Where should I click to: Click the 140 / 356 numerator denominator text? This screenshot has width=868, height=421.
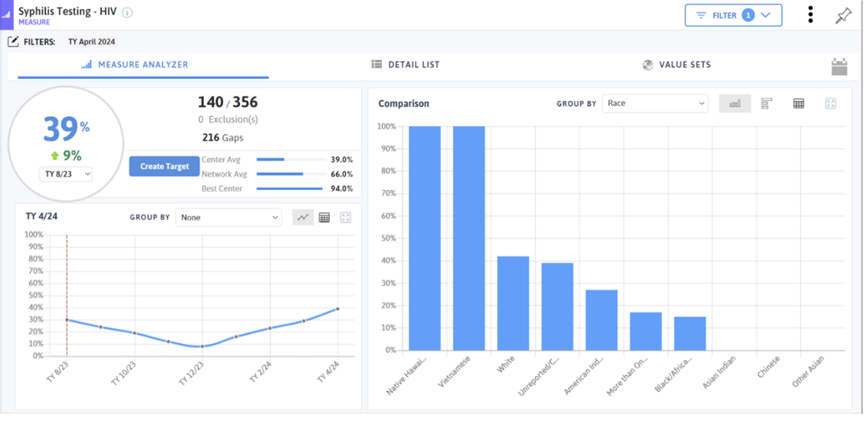pyautogui.click(x=227, y=102)
